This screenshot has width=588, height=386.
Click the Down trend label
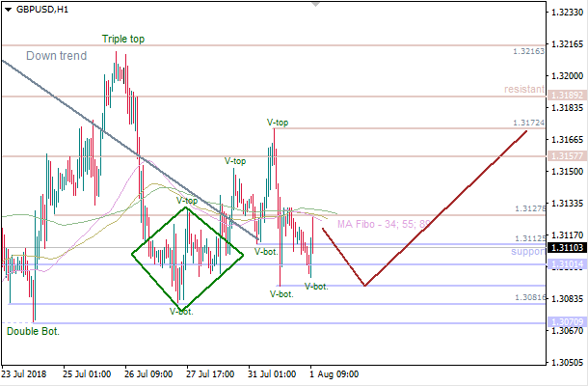point(56,56)
